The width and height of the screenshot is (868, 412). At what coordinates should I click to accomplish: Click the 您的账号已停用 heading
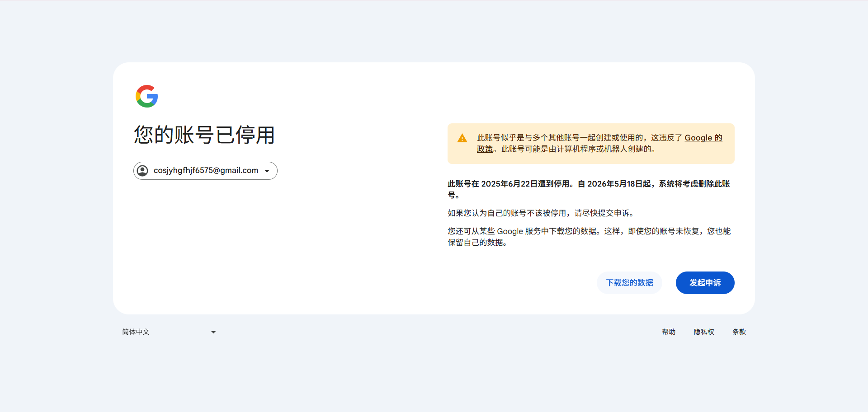pos(204,135)
